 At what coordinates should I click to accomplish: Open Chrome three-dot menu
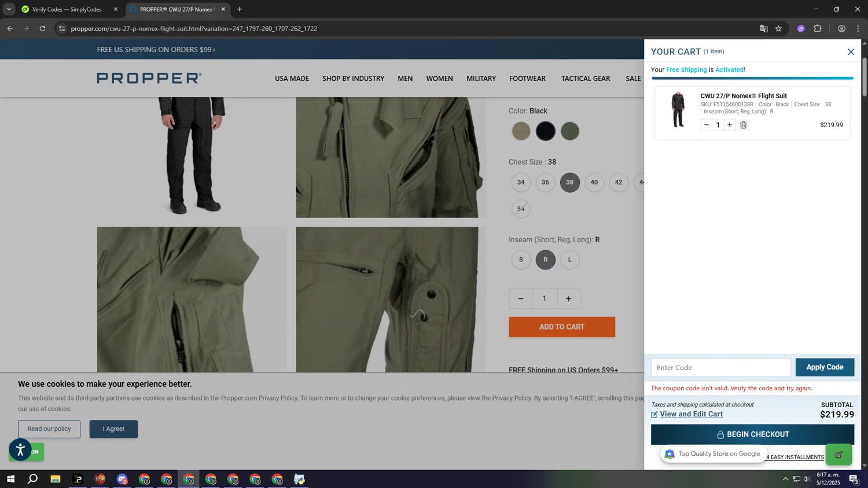858,28
